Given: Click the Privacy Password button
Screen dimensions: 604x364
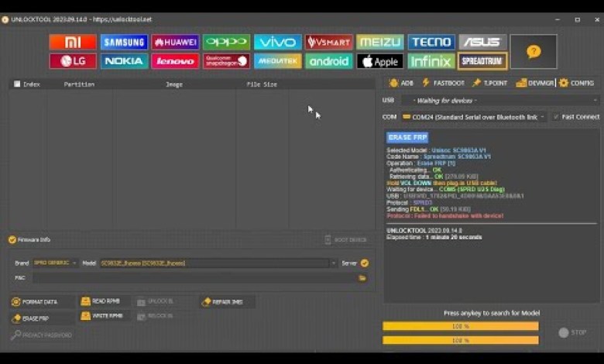Looking at the screenshot, I should pos(42,335).
